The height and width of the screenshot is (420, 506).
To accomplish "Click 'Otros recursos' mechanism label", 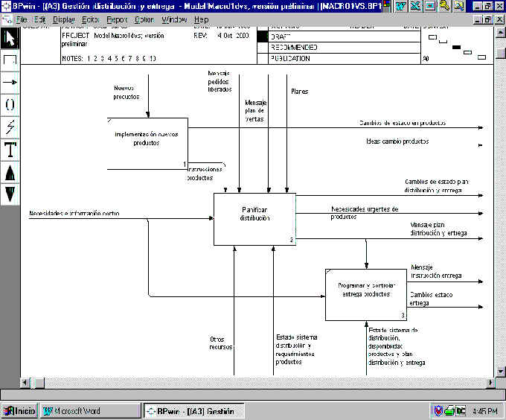I will click(221, 343).
